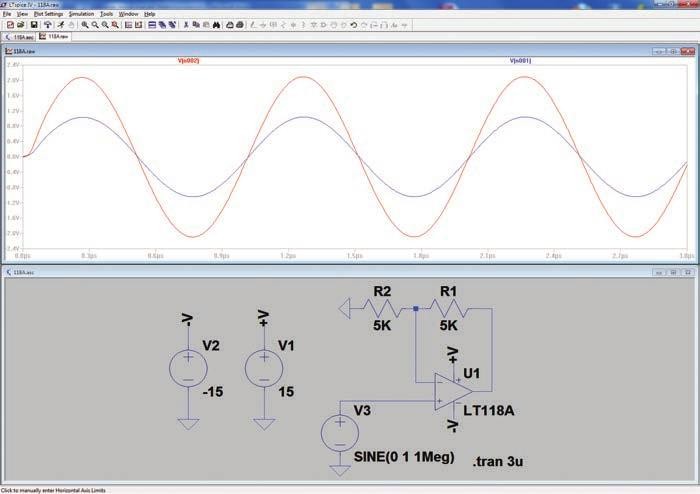700x494 pixels.
Task: Click the Paste toolbar icon
Action: [206, 25]
